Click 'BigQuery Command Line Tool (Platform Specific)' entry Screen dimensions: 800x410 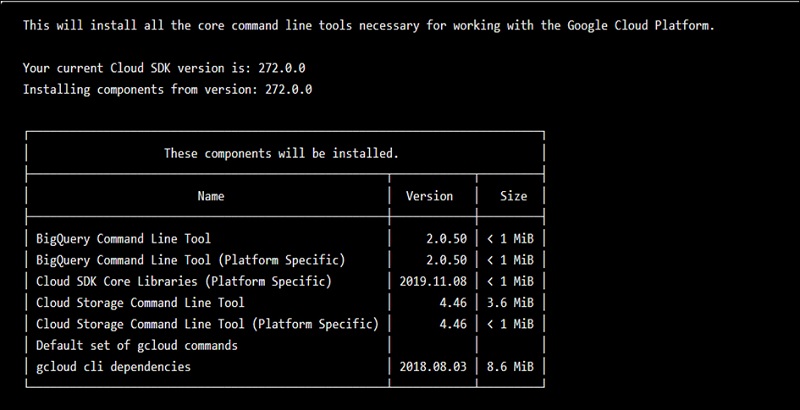190,260
